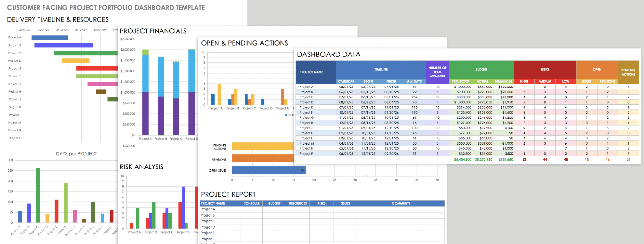Select the PENDING ACTIONS column header
The width and height of the screenshot is (644, 244).
click(x=628, y=72)
